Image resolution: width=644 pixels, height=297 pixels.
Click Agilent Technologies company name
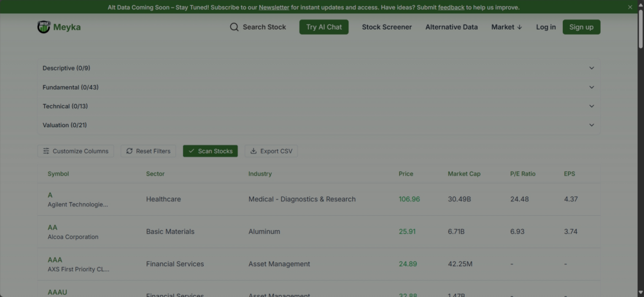pyautogui.click(x=77, y=205)
